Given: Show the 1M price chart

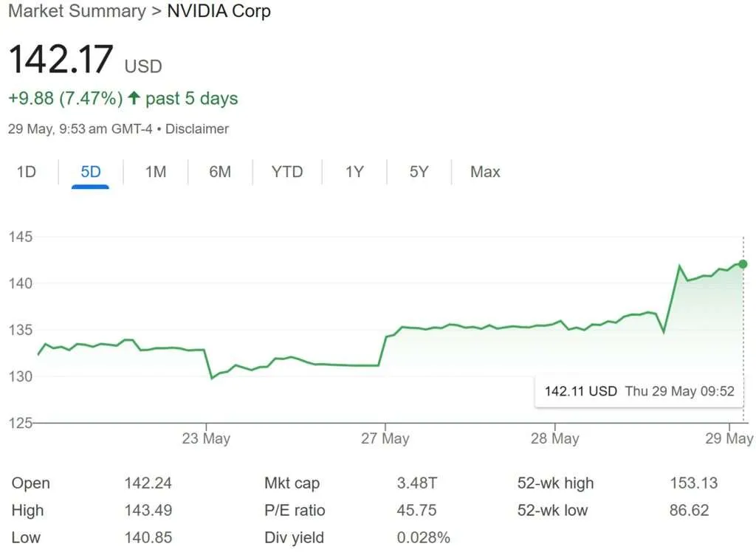Looking at the screenshot, I should 156,172.
